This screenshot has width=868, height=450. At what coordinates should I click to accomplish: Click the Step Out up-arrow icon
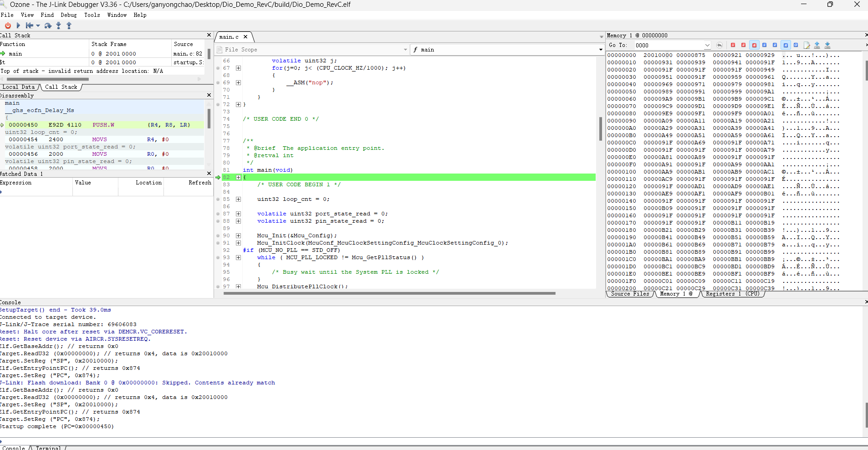click(x=69, y=26)
